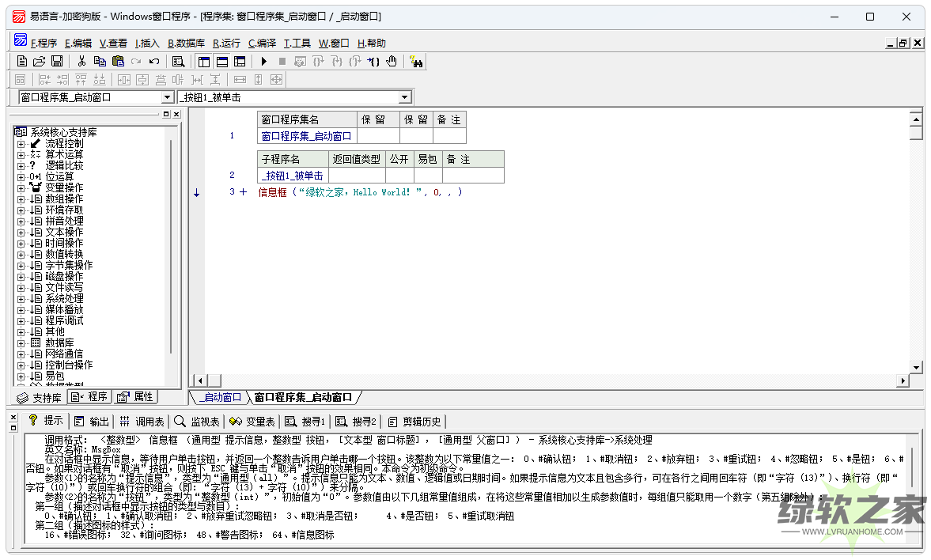
Task: Open the 窗口程序集_启动窗口 dropdown
Action: click(167, 97)
